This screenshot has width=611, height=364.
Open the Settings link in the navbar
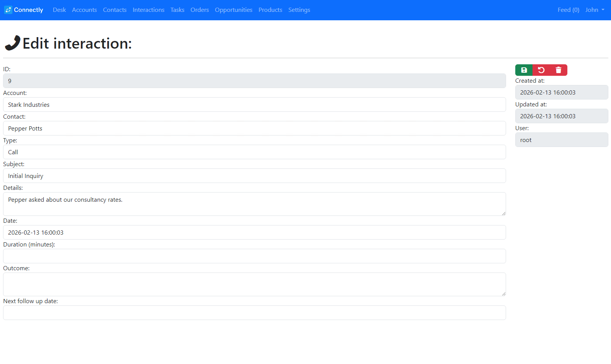[299, 10]
